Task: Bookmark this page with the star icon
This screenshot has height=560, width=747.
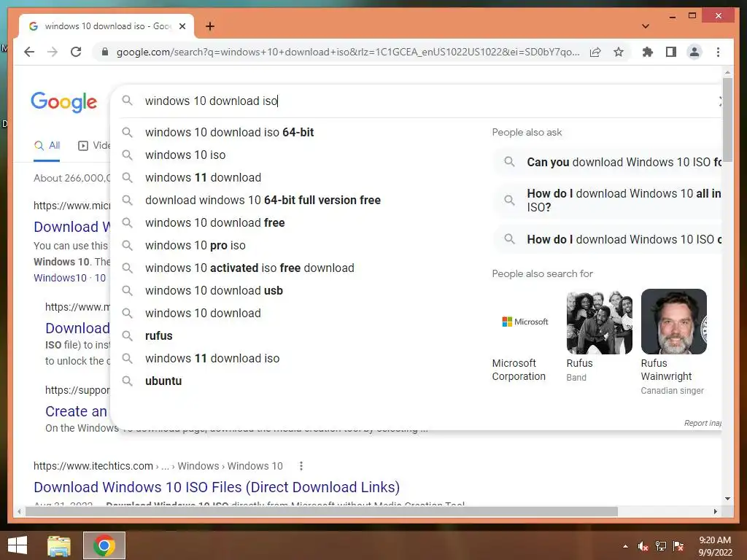Action: pos(619,52)
